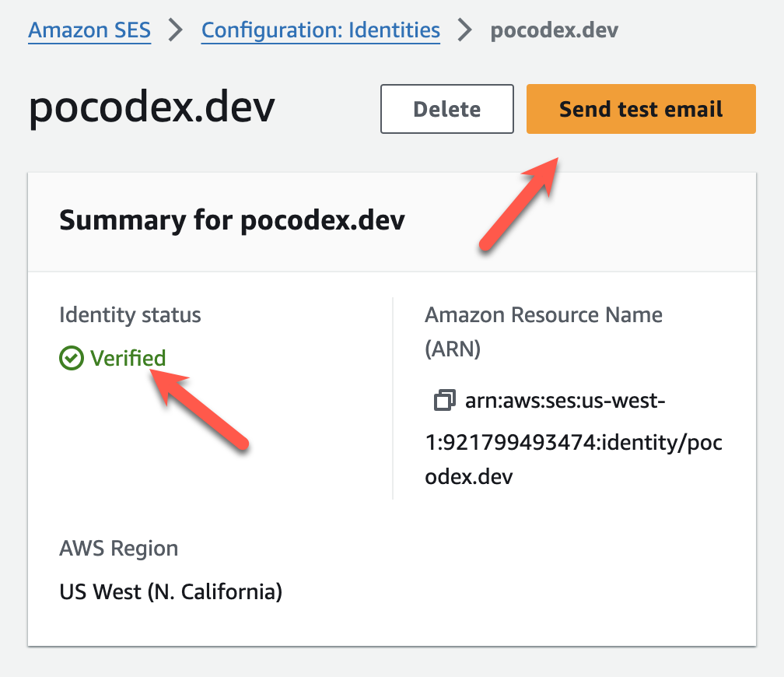Click the Identity status label
Viewport: 784px width, 677px height.
(x=130, y=315)
